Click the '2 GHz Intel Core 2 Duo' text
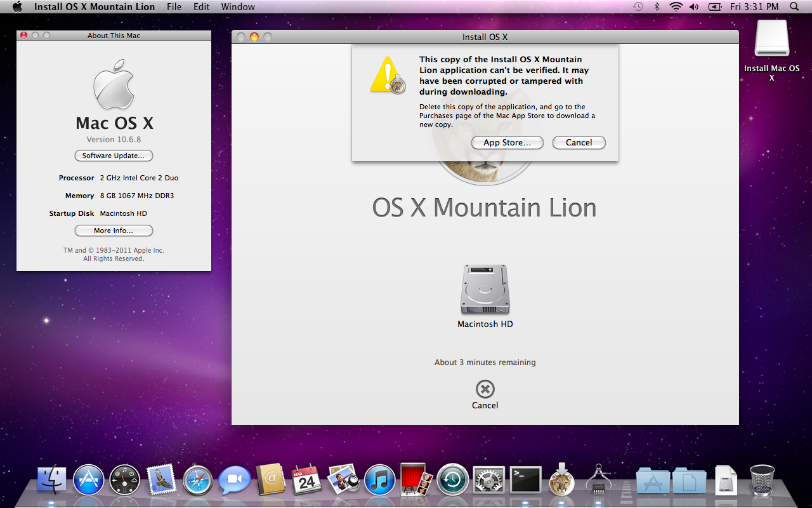The height and width of the screenshot is (508, 812). coord(139,178)
